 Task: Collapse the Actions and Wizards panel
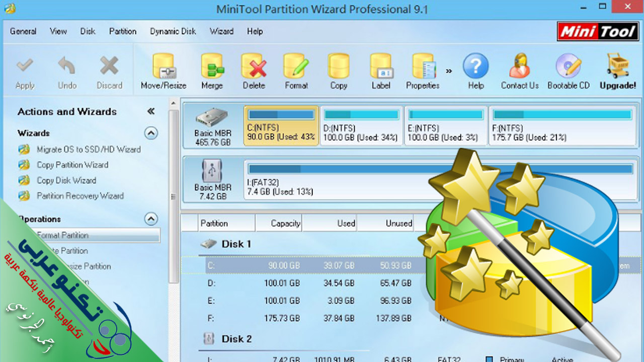tap(150, 112)
